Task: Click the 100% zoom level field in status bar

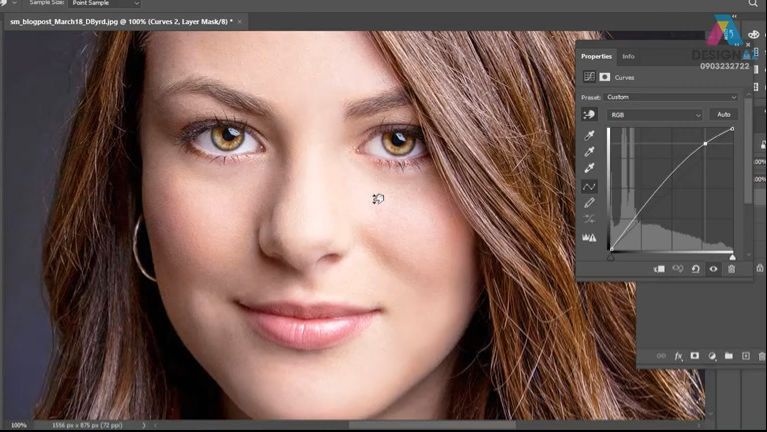Action: (x=19, y=425)
